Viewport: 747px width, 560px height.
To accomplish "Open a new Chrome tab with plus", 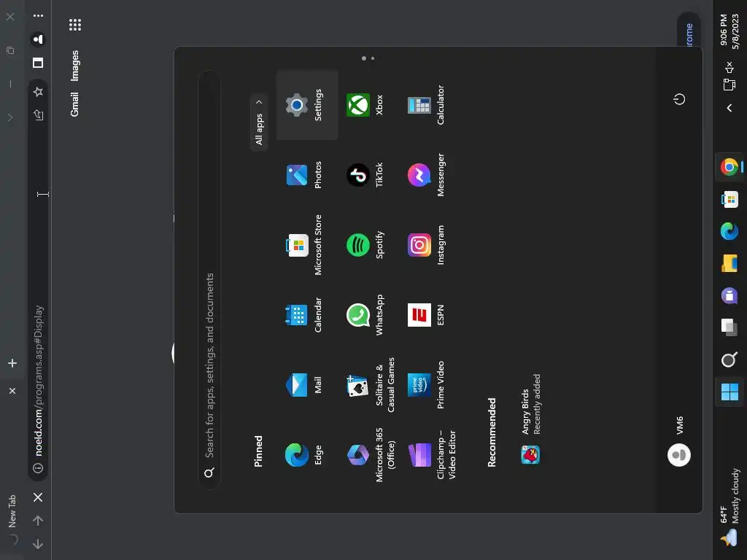I will pyautogui.click(x=12, y=363).
